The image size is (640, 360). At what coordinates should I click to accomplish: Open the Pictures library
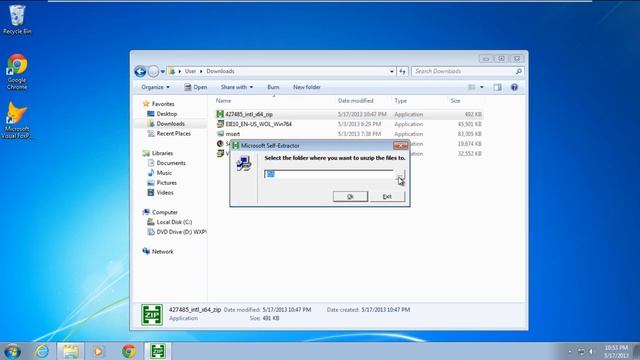(x=162, y=182)
